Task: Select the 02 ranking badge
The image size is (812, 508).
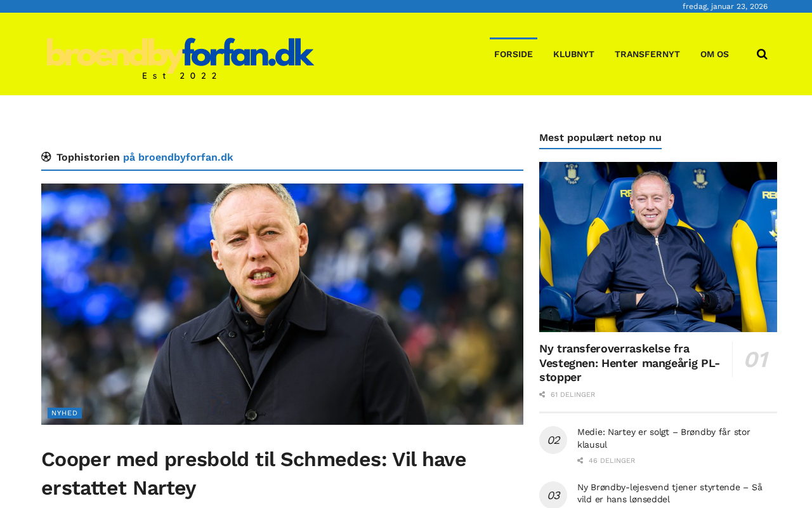Action: [553, 440]
